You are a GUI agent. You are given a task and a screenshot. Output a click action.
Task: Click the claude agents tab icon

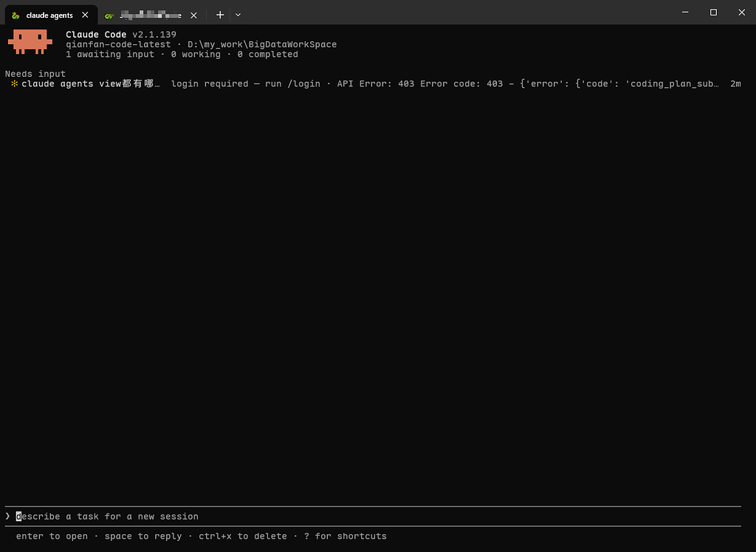coord(16,15)
